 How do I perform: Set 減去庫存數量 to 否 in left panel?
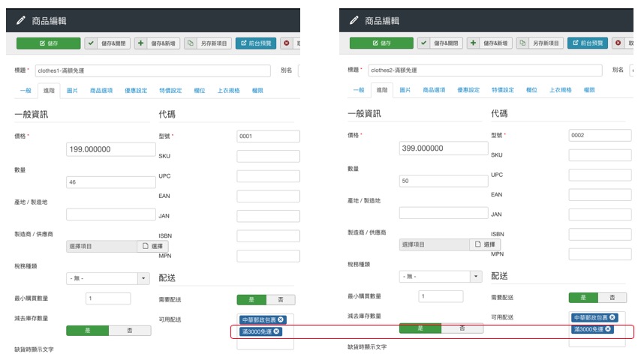[129, 331]
